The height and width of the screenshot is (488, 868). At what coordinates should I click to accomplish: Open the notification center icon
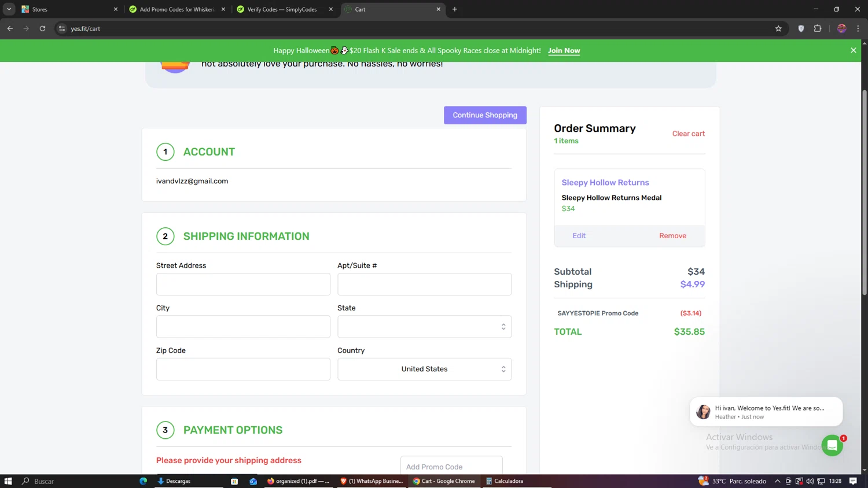[853, 481]
